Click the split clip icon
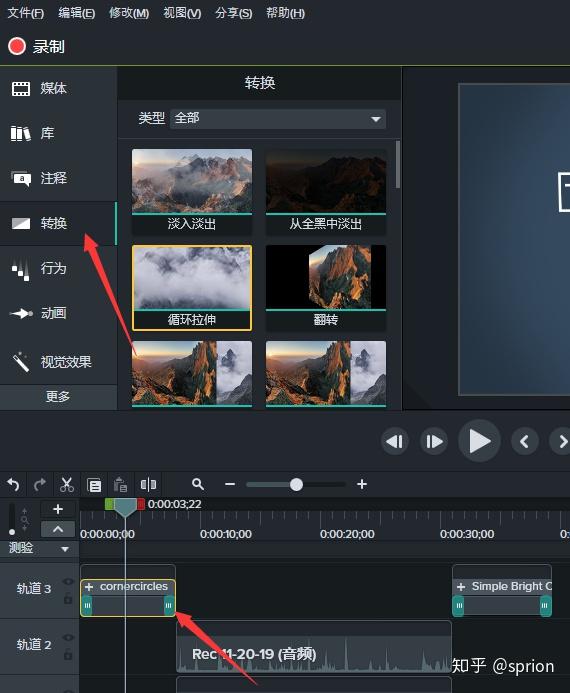This screenshot has height=693, width=570. pos(148,484)
